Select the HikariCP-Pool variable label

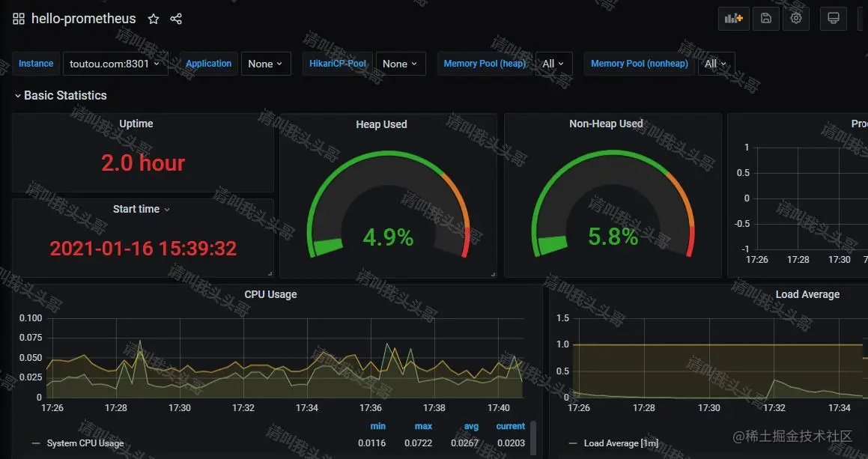point(337,64)
